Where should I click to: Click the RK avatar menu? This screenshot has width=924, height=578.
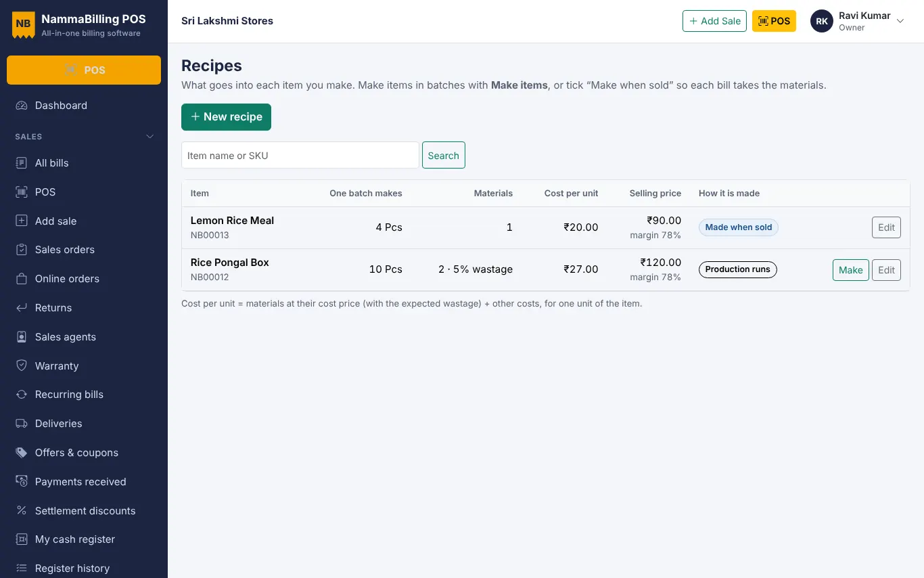pos(822,21)
